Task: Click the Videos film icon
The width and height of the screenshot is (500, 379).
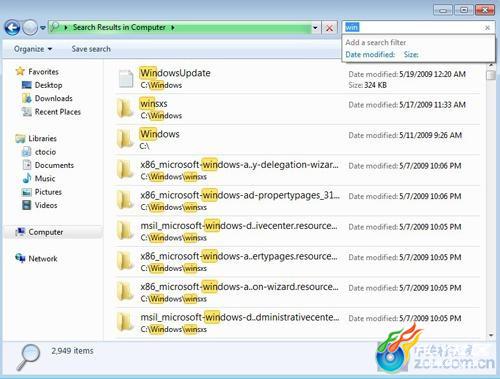Action: pyautogui.click(x=27, y=205)
